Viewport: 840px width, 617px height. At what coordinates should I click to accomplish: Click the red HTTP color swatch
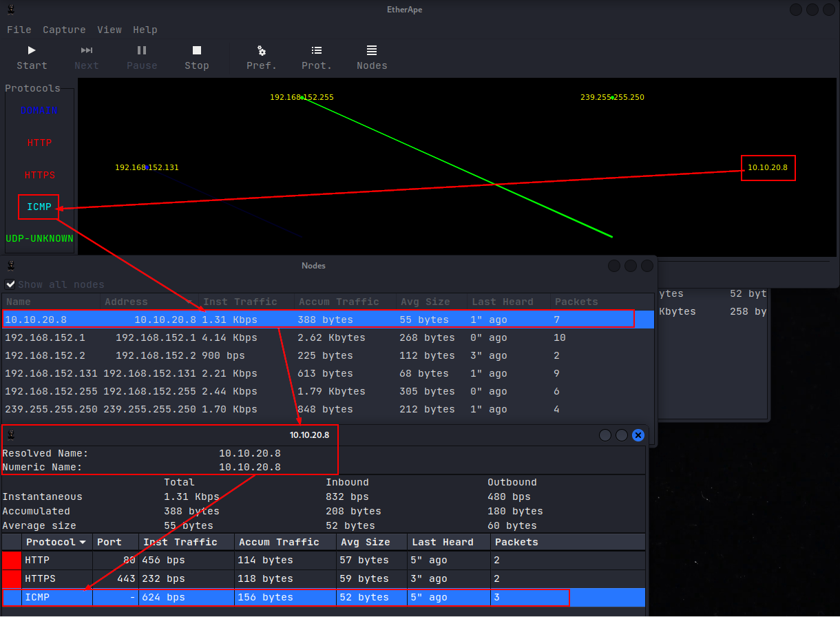pos(12,561)
